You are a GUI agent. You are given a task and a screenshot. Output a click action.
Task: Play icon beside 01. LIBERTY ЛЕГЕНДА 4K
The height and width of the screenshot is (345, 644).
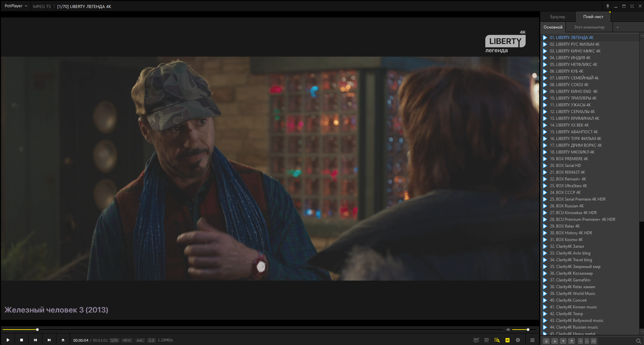point(545,37)
